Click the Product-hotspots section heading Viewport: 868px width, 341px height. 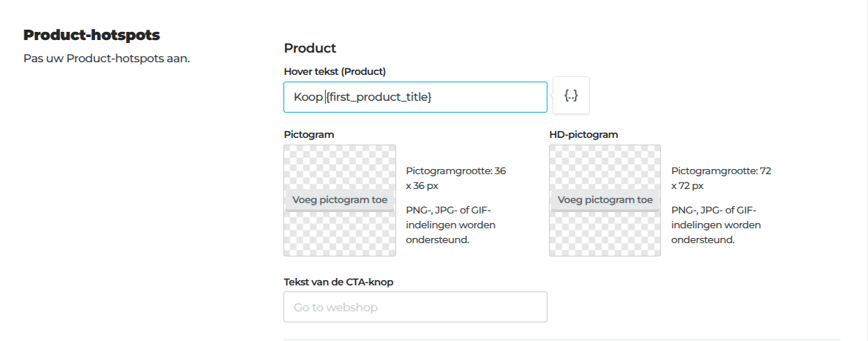point(92,36)
